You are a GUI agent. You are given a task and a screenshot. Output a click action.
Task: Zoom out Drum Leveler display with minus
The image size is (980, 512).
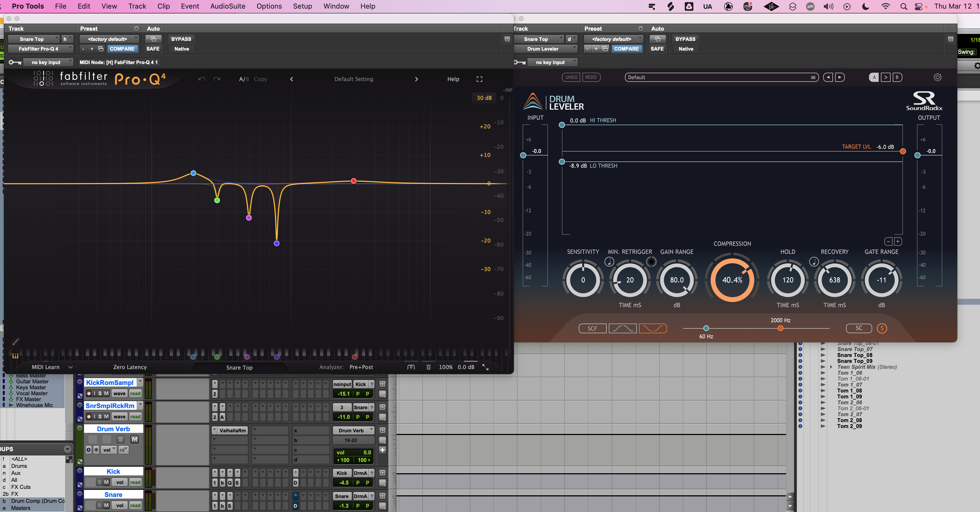click(888, 241)
